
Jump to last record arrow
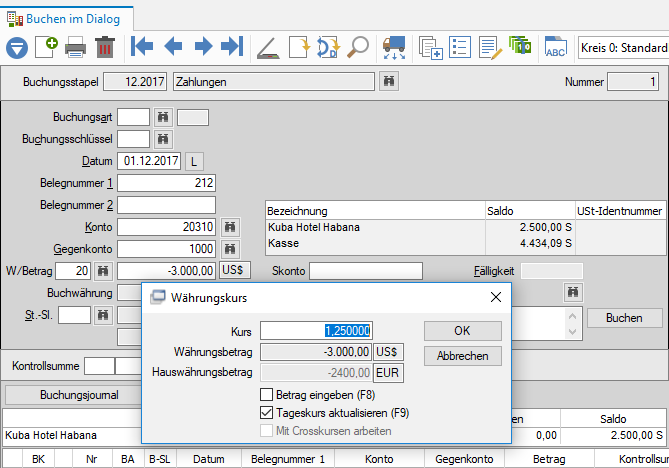point(232,46)
